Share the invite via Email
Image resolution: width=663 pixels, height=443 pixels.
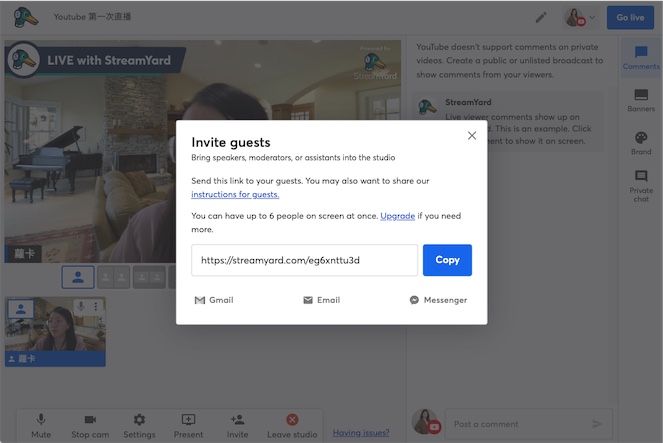tap(322, 300)
